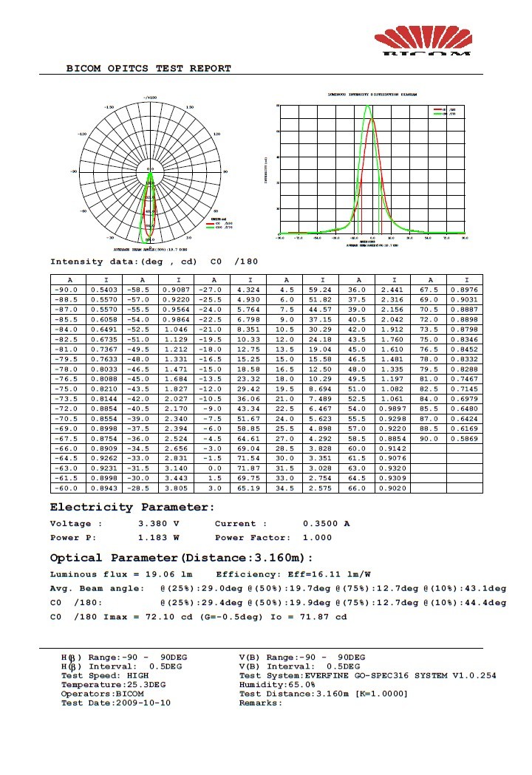Select the polar diagram's average beam angle caption
The image size is (532, 775).
[150, 250]
